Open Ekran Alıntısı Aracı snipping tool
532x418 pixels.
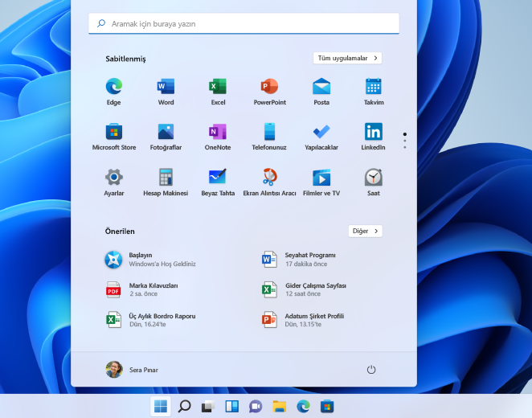[x=269, y=178]
